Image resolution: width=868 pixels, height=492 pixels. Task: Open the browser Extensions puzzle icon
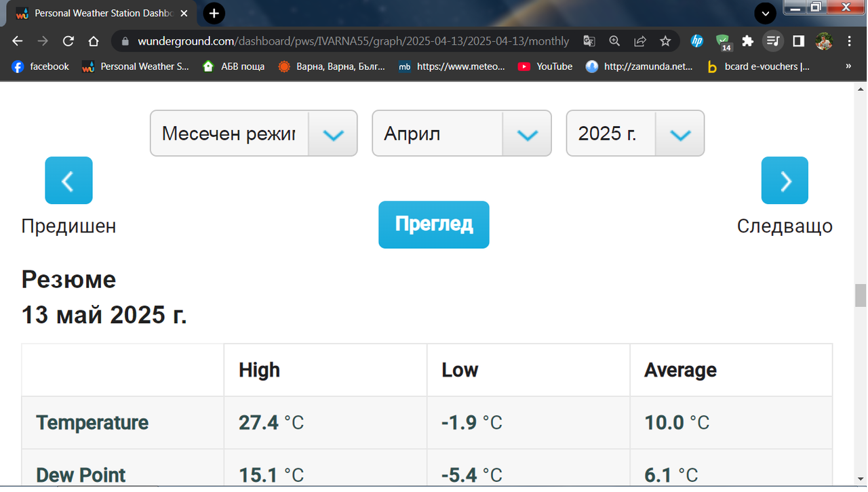tap(747, 41)
